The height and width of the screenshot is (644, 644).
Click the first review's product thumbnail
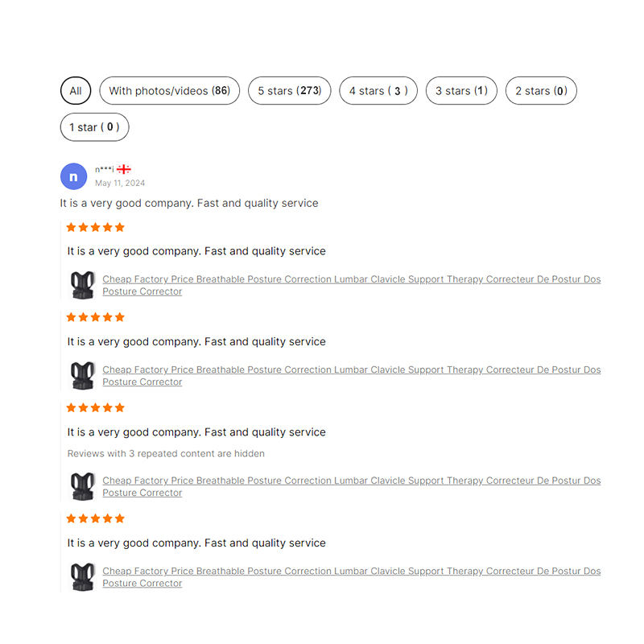(82, 285)
